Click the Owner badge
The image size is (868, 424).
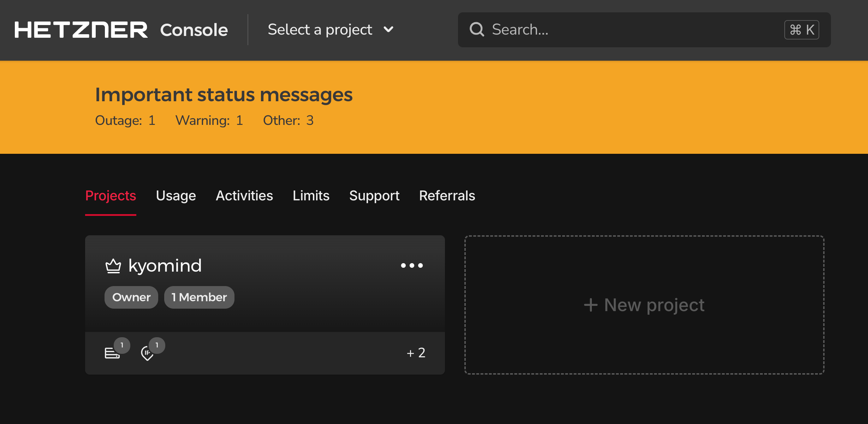tap(131, 297)
